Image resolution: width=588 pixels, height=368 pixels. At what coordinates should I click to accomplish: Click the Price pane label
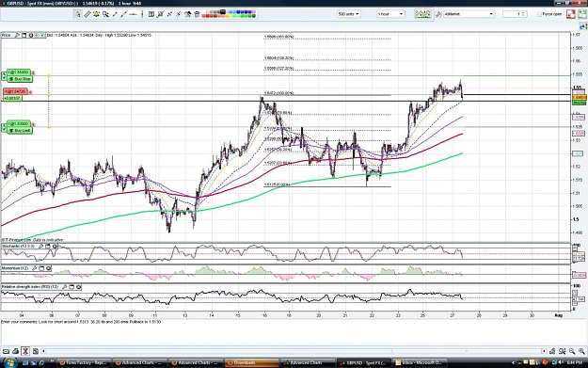pyautogui.click(x=6, y=35)
